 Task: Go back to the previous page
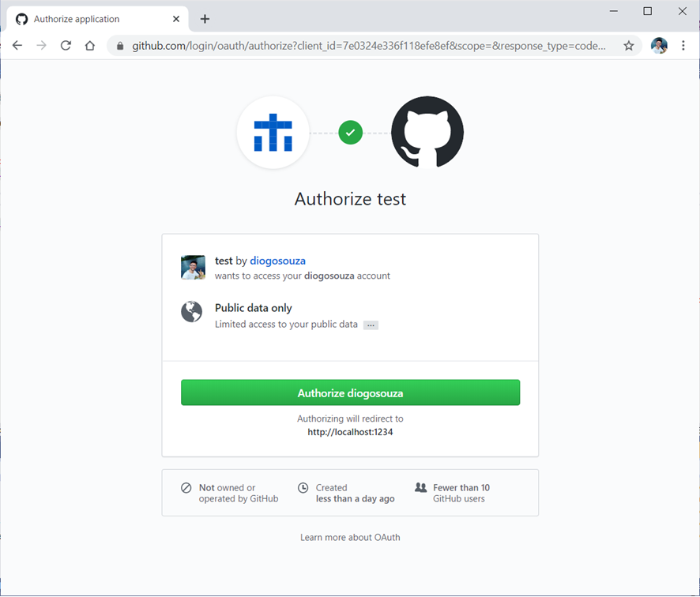pos(17,46)
